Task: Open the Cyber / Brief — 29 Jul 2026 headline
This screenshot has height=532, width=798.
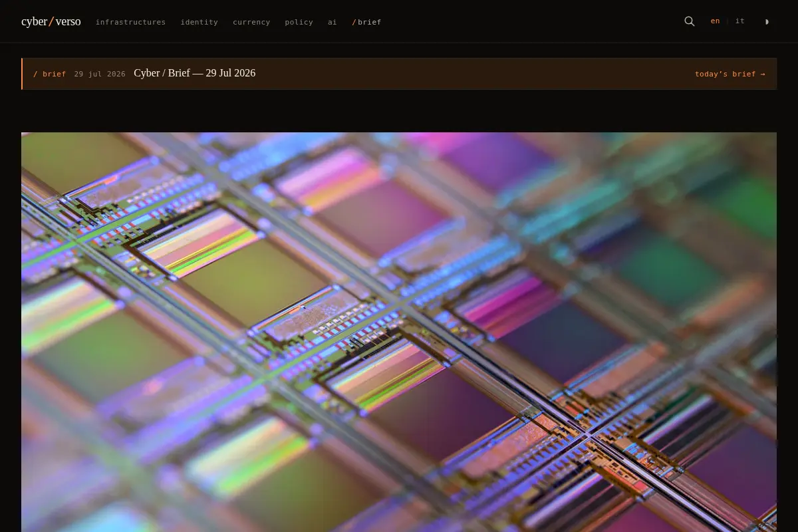Action: pyautogui.click(x=195, y=73)
